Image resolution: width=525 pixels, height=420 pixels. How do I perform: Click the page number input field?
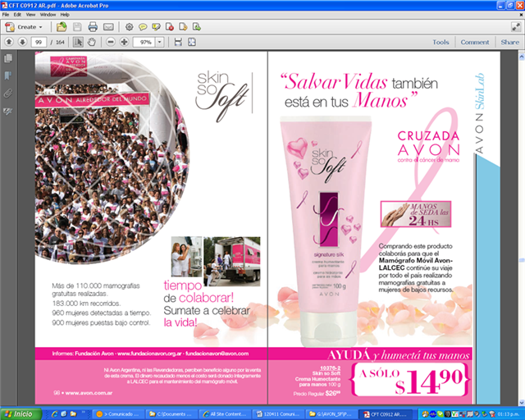tap(39, 42)
